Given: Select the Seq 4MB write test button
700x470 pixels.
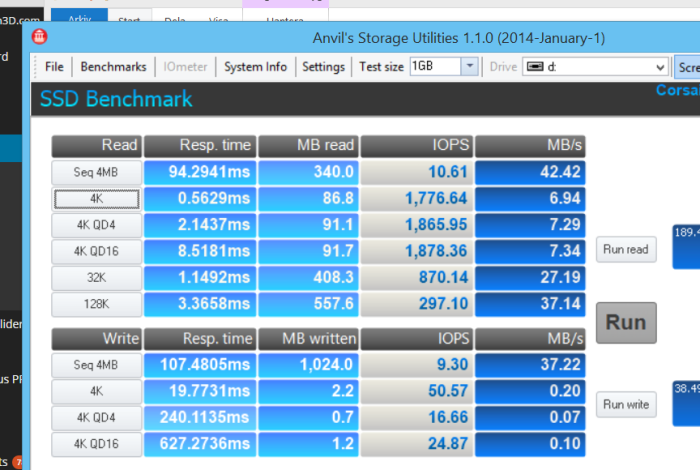Looking at the screenshot, I should click(97, 366).
